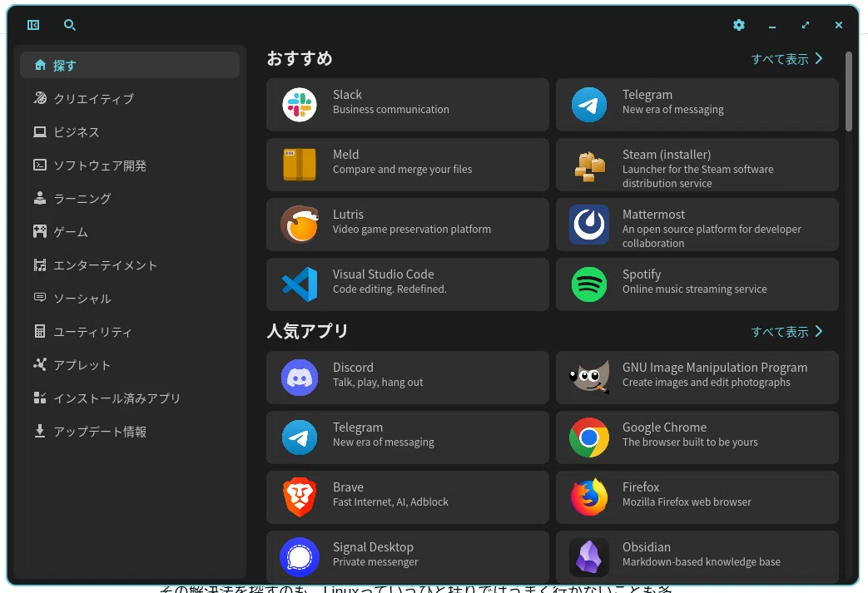Click the ゲーム sidebar icon
Viewport: 868px width, 593px height.
click(x=40, y=231)
